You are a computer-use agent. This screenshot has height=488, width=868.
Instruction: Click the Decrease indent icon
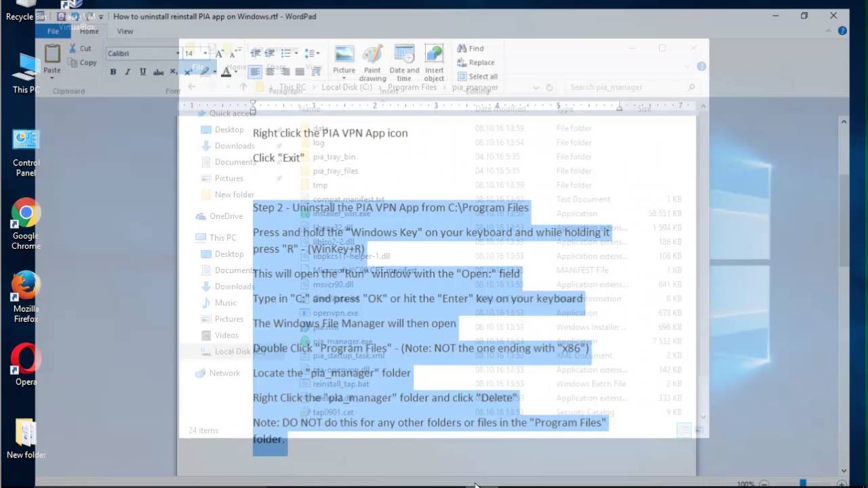pyautogui.click(x=256, y=53)
